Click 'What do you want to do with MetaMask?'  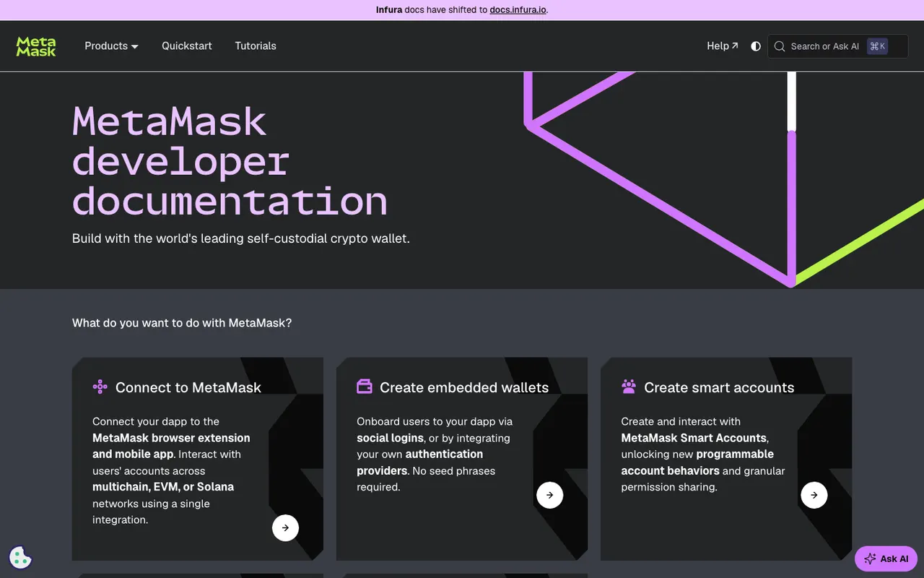click(182, 323)
